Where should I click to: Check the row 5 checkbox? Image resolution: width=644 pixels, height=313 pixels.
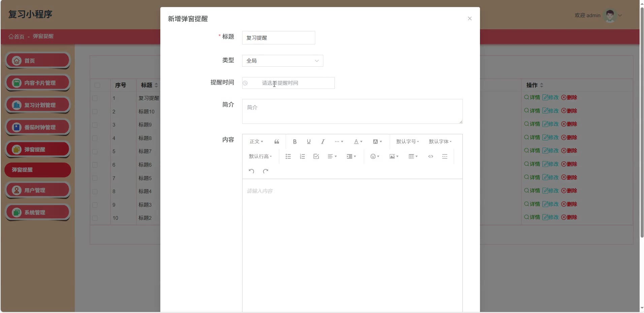click(95, 151)
